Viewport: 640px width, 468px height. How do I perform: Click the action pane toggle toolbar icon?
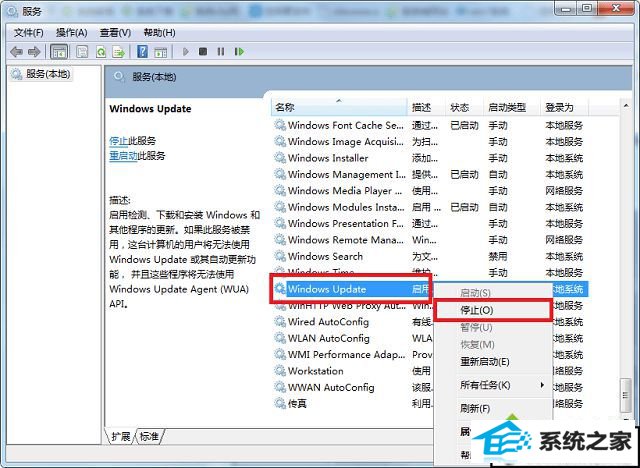160,52
